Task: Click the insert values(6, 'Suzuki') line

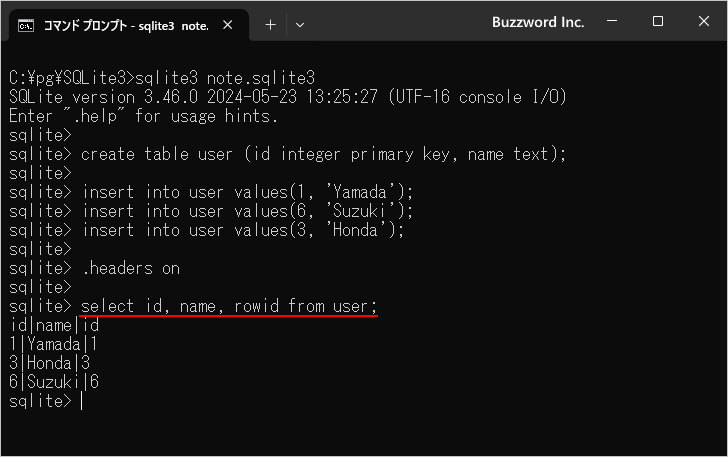Action: 247,211
